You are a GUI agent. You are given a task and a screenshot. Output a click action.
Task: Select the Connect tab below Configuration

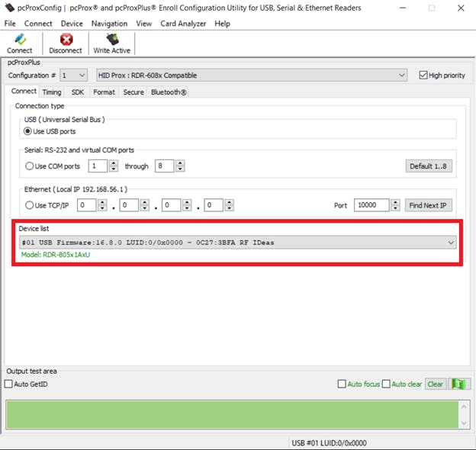[x=24, y=91]
